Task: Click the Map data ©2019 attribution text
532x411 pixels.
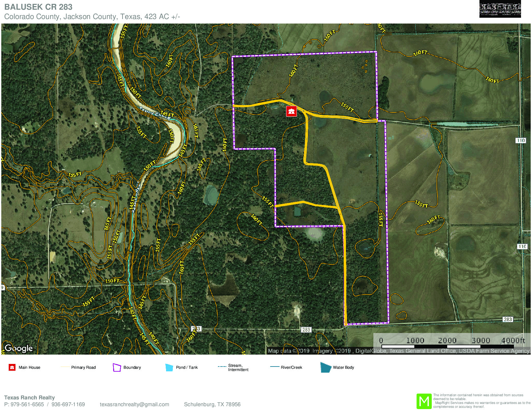Action: [x=289, y=351]
